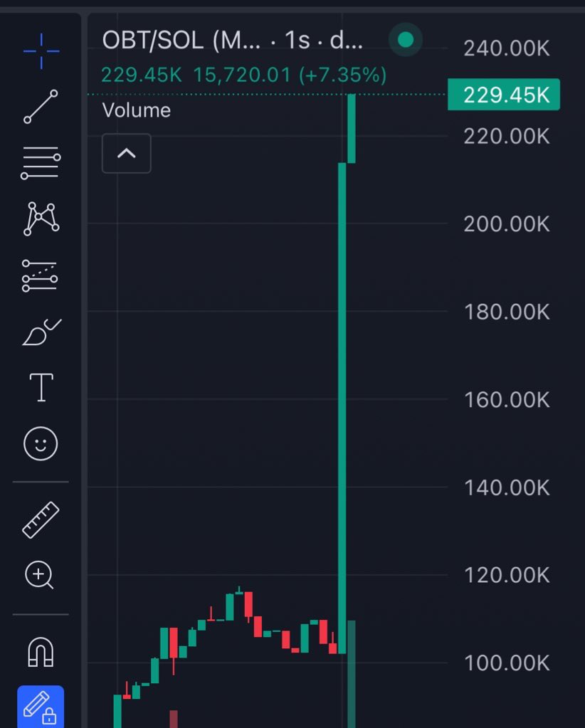585x728 pixels.
Task: Select the text annotation tool
Action: tap(41, 387)
